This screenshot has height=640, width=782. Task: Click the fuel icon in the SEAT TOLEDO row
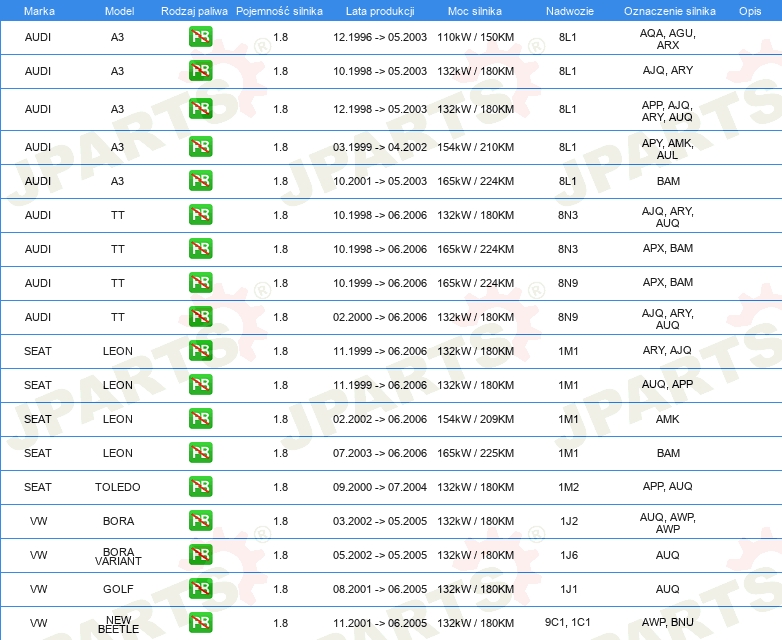pyautogui.click(x=200, y=486)
